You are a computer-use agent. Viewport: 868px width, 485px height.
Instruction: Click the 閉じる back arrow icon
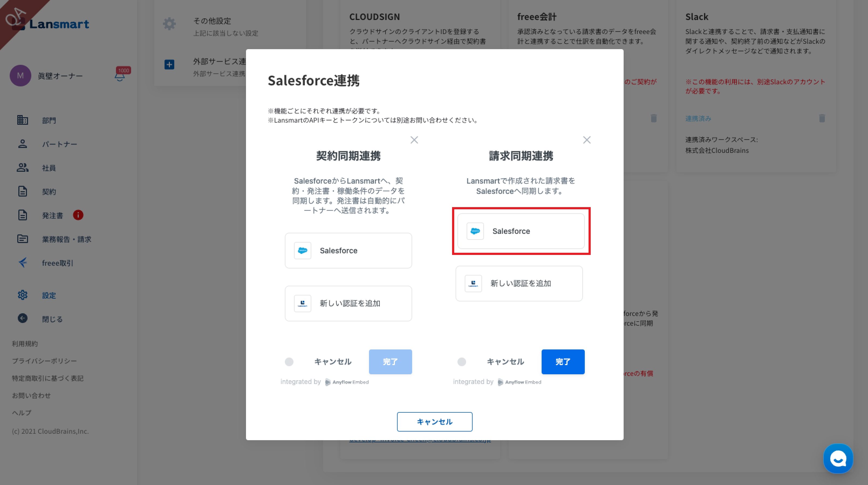[23, 318]
